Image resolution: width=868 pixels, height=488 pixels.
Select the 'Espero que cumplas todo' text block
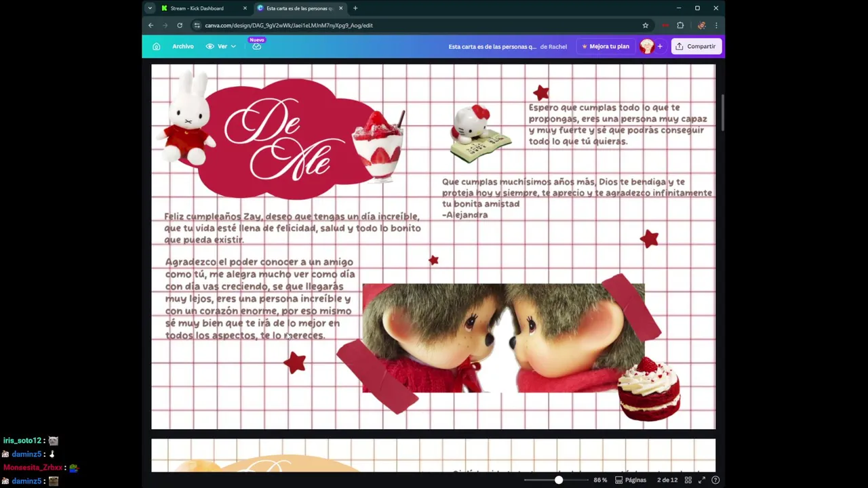[618, 124]
